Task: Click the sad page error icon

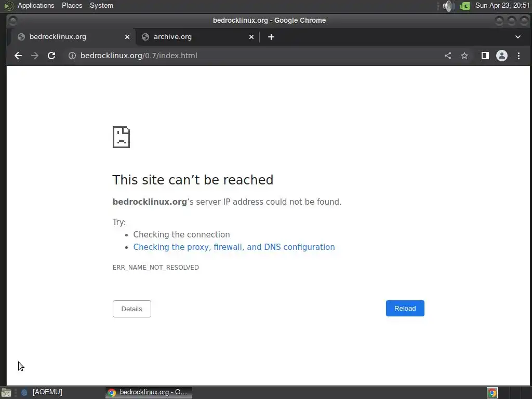Action: pos(121,137)
